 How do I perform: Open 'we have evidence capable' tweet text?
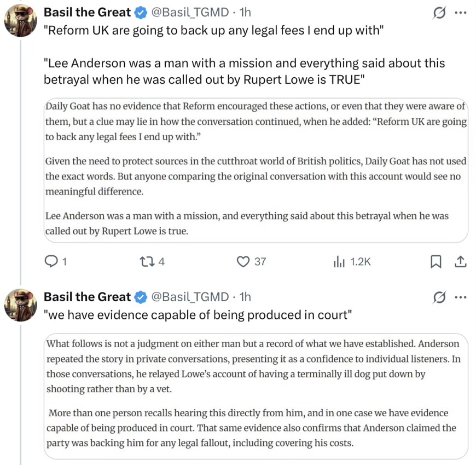click(198, 315)
